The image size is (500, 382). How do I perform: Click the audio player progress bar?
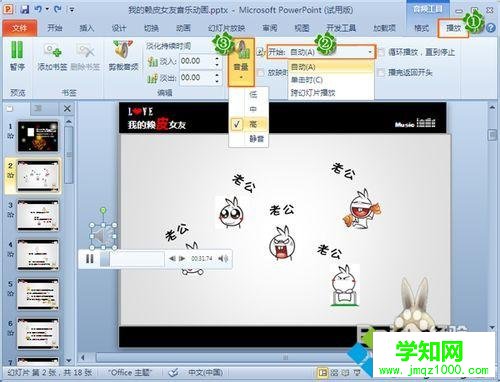click(132, 259)
